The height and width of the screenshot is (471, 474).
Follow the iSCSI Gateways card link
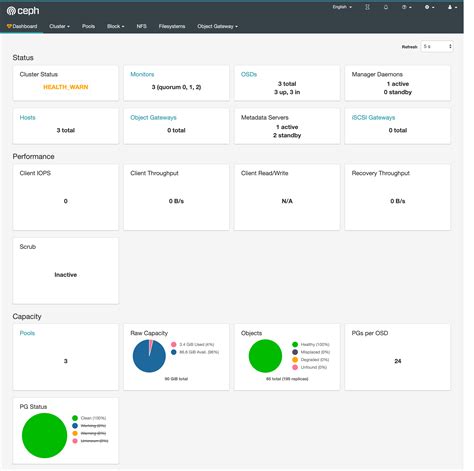click(x=373, y=118)
